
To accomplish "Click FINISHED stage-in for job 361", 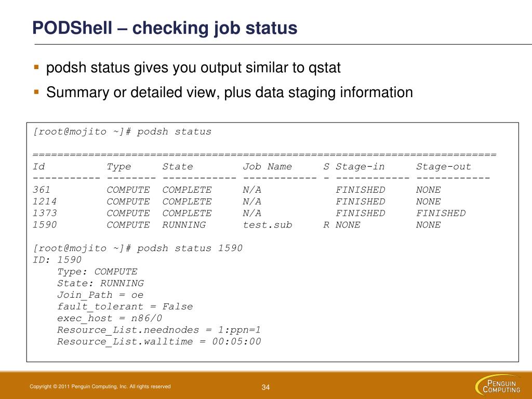I will 361,190.
